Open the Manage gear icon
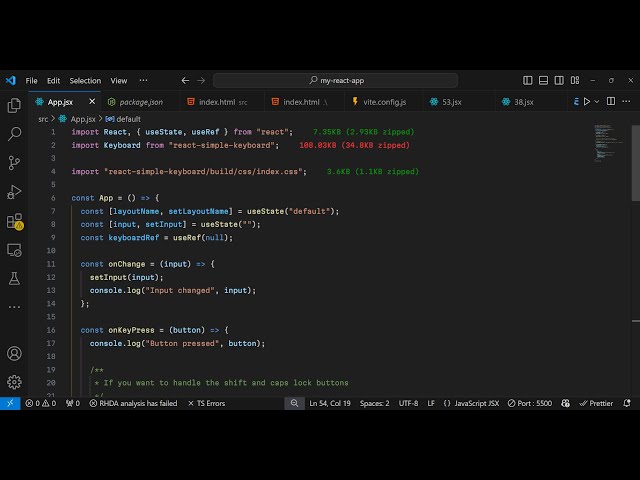This screenshot has width=640, height=480. click(14, 381)
